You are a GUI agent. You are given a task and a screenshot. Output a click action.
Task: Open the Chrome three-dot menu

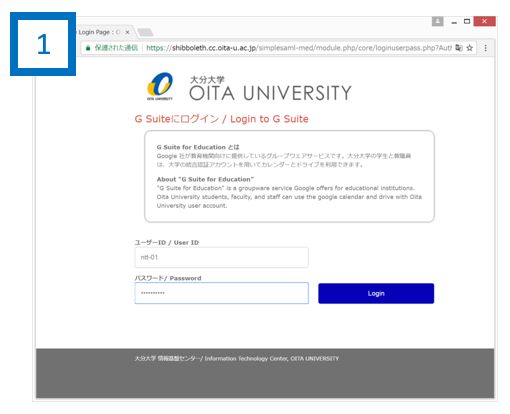pos(485,48)
